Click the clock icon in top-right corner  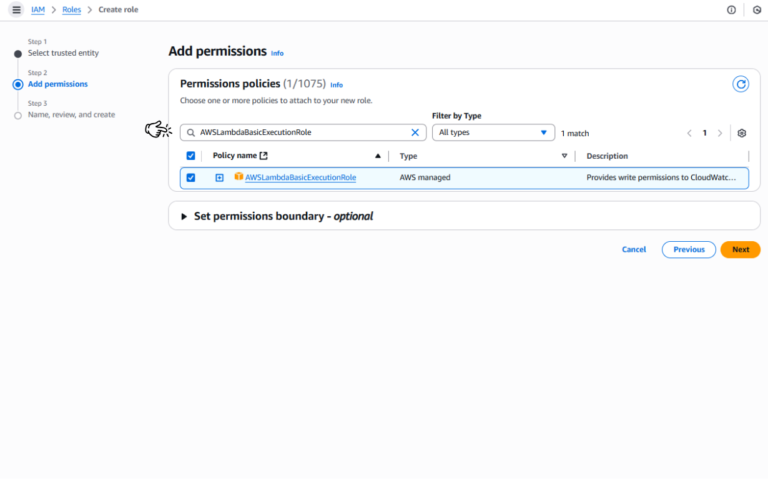757,9
